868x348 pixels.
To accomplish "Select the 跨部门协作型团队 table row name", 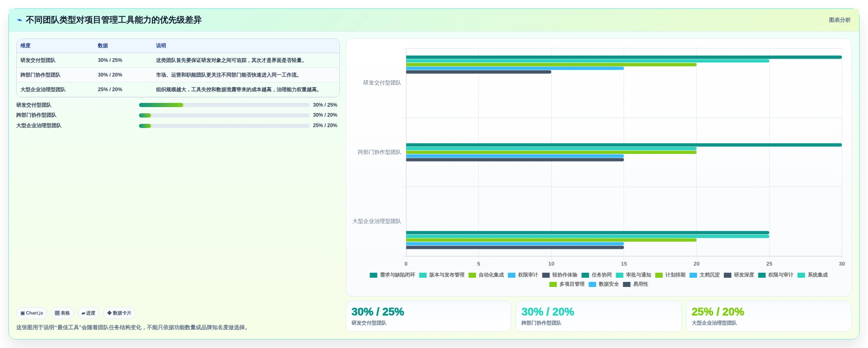I will 41,75.
